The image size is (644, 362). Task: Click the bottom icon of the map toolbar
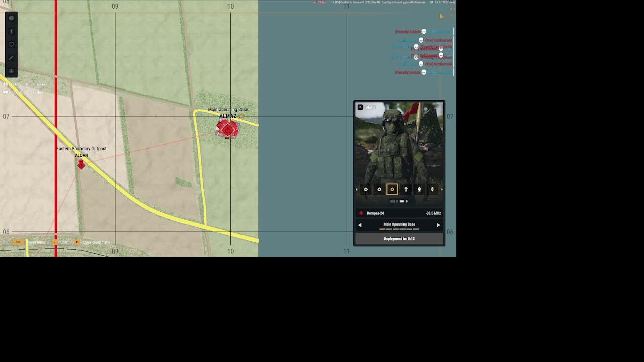pos(11,71)
